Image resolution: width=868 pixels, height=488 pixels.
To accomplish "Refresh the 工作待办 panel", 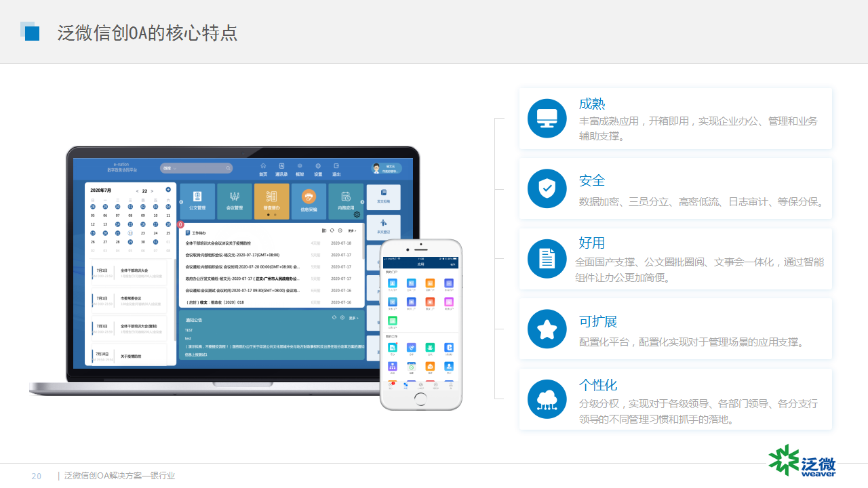I will pos(332,231).
